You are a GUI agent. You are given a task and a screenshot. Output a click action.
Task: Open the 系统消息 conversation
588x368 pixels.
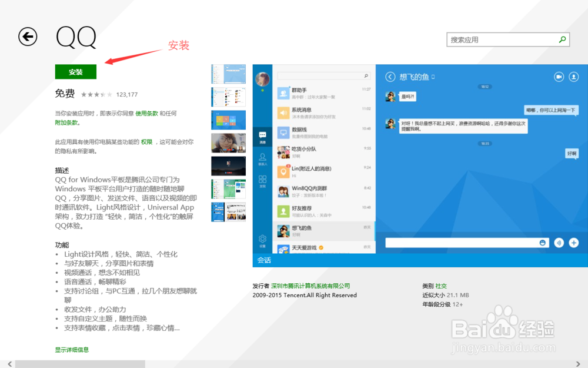pyautogui.click(x=324, y=112)
